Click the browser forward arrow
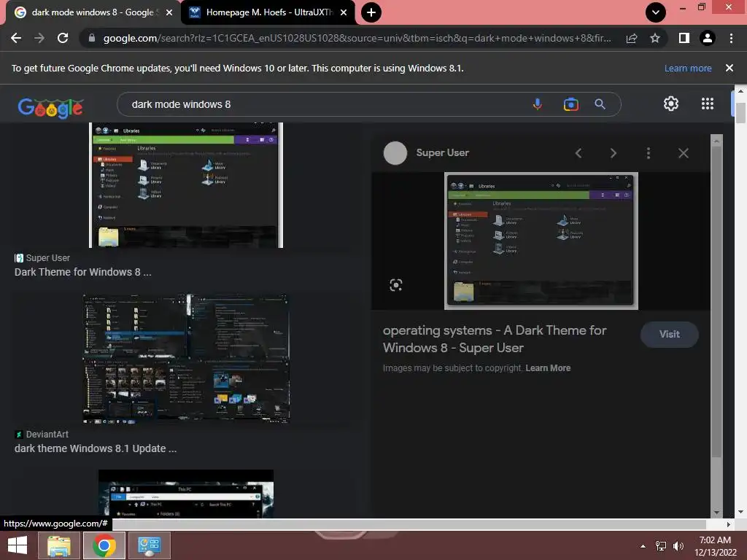 click(x=39, y=38)
